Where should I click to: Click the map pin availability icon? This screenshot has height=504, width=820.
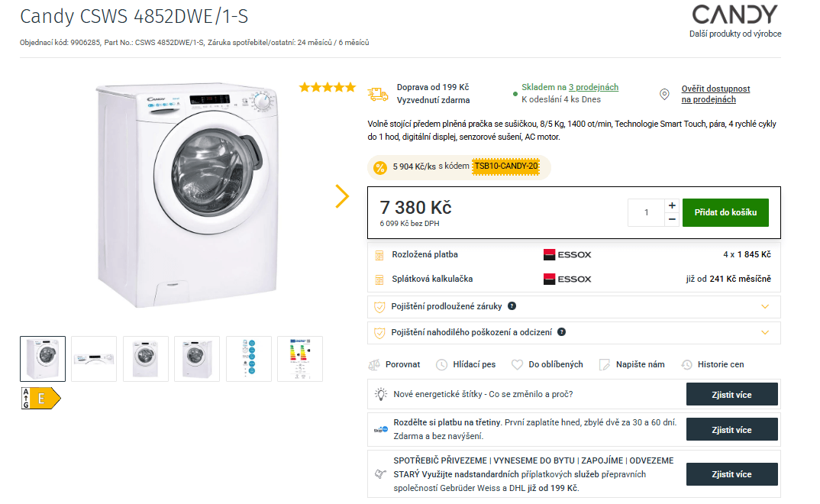click(664, 94)
